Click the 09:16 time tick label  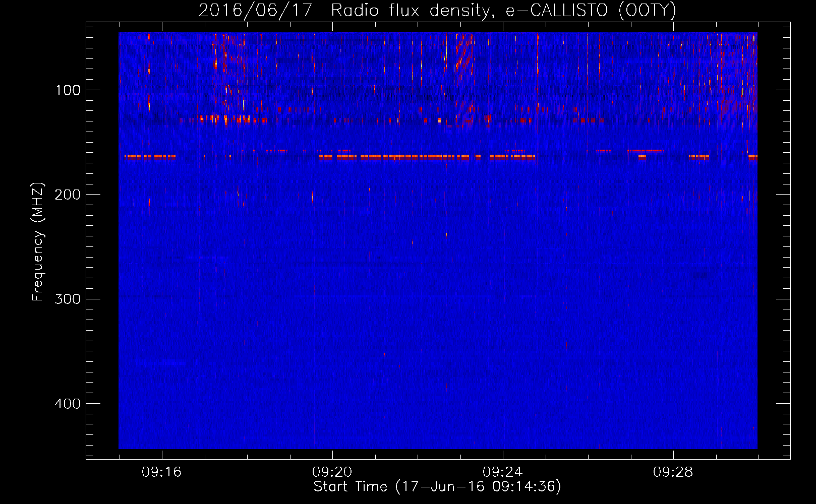(x=161, y=472)
